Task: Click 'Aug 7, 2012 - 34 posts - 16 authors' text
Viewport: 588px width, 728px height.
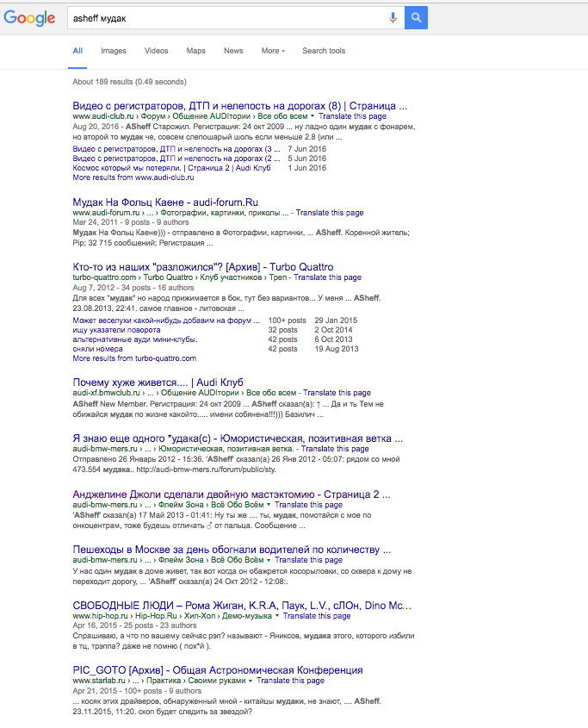Action: (133, 288)
